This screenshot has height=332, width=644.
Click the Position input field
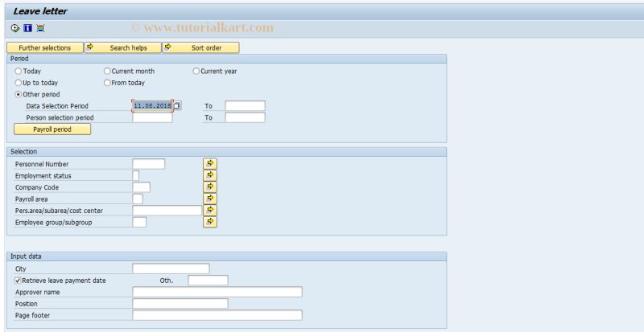click(x=180, y=304)
